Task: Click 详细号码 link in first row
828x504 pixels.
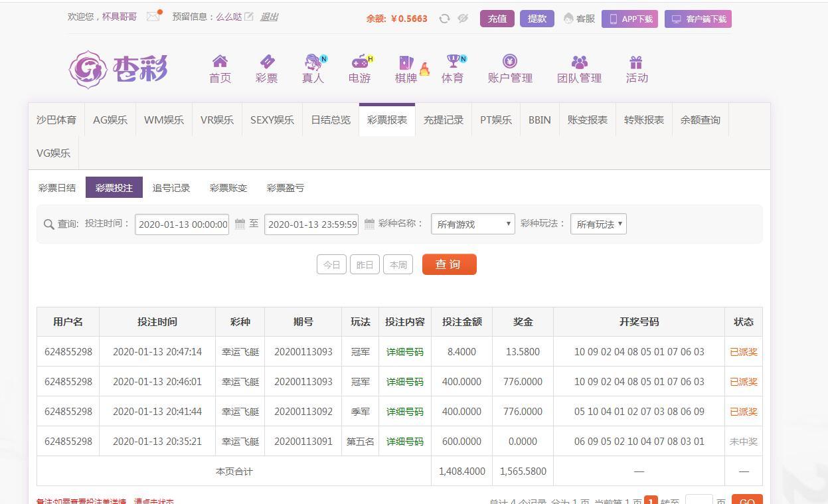Action: [404, 352]
